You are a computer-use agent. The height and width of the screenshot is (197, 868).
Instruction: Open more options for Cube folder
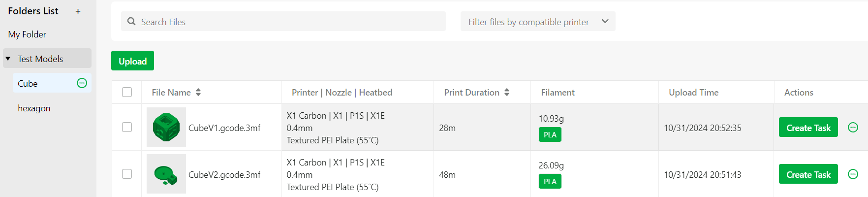(x=82, y=83)
